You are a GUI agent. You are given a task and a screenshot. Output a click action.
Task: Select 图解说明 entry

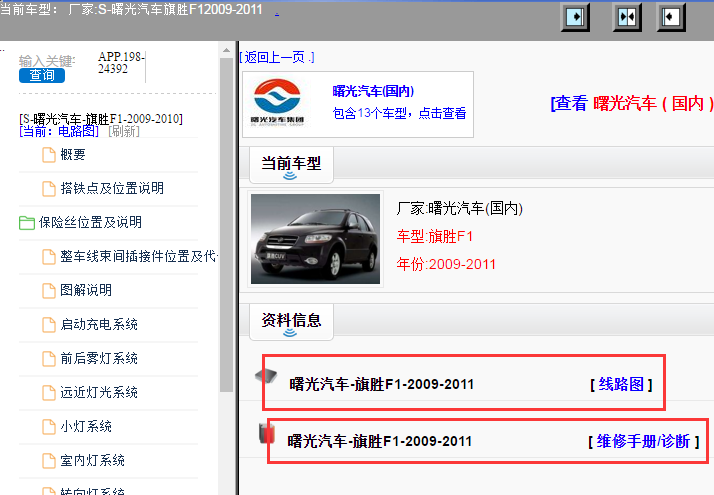[86, 290]
